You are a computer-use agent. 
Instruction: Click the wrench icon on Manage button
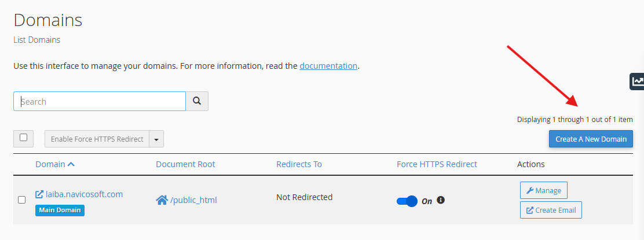tap(529, 190)
